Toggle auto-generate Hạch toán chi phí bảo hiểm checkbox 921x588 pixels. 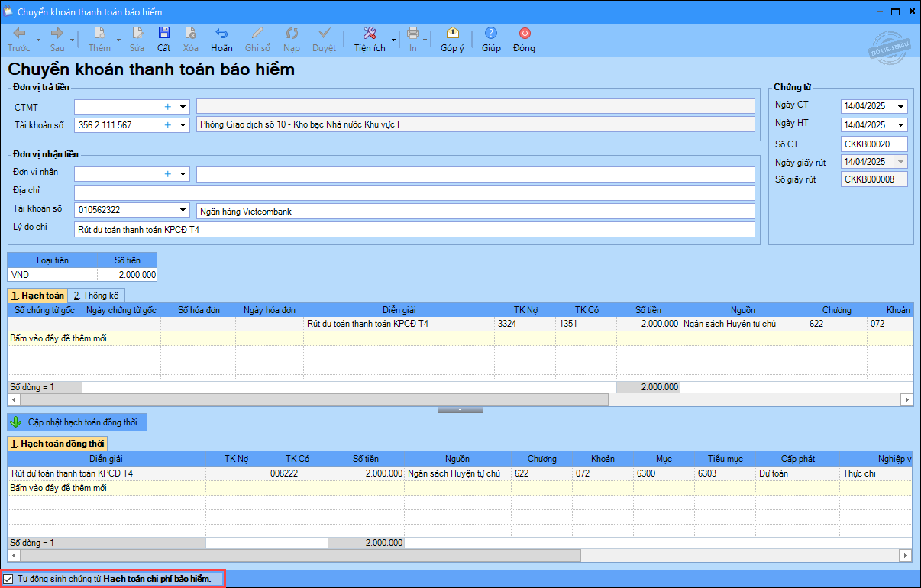pyautogui.click(x=8, y=579)
